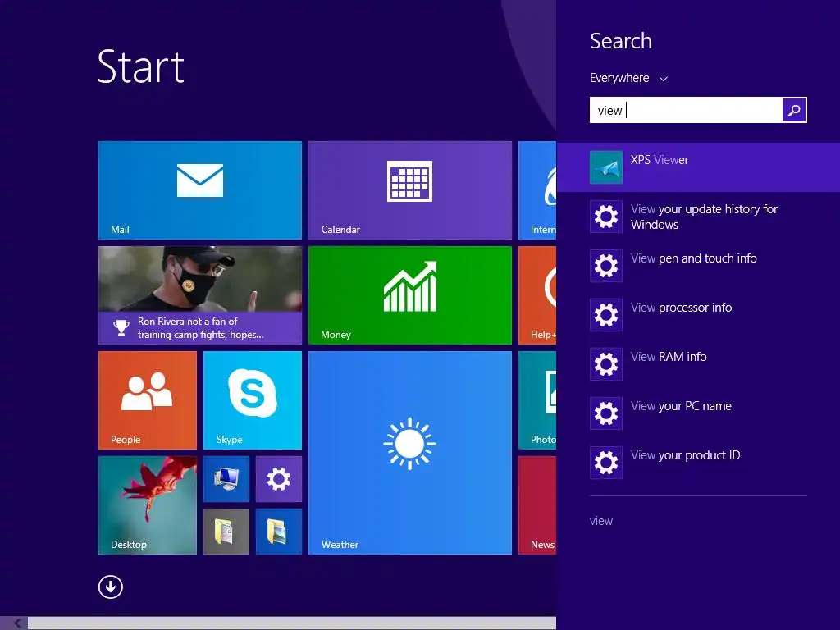The image size is (840, 630).
Task: Open the Photos tile
Action: [537, 400]
